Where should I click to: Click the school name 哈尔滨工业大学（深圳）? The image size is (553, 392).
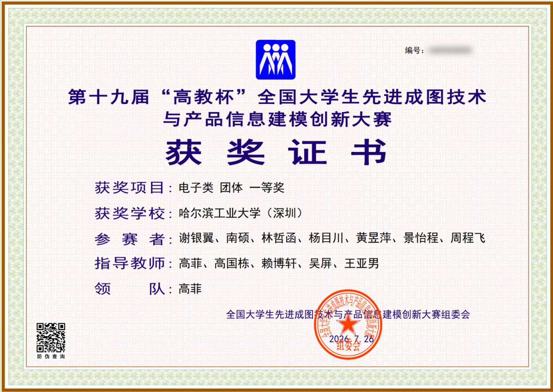point(240,213)
